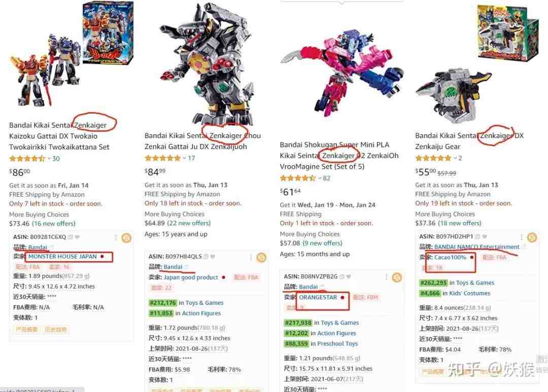Expand the rating dropdown beside 17 reviews
The width and height of the screenshot is (548, 392).
pos(184,158)
